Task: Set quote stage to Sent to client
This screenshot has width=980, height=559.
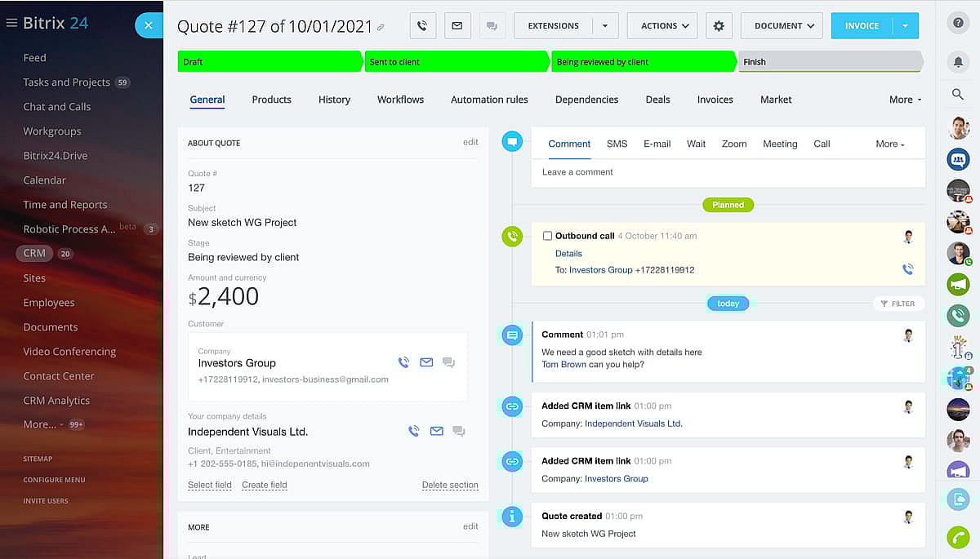Action: (457, 62)
